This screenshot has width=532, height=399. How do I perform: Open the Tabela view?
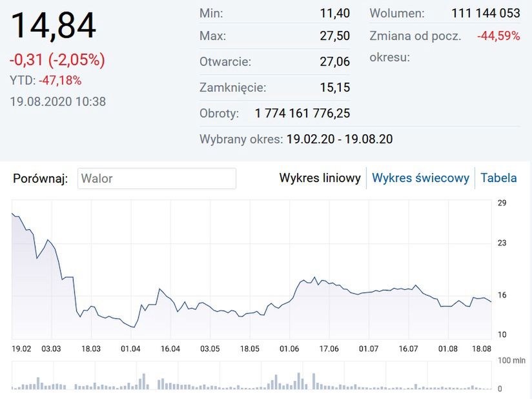pos(498,178)
